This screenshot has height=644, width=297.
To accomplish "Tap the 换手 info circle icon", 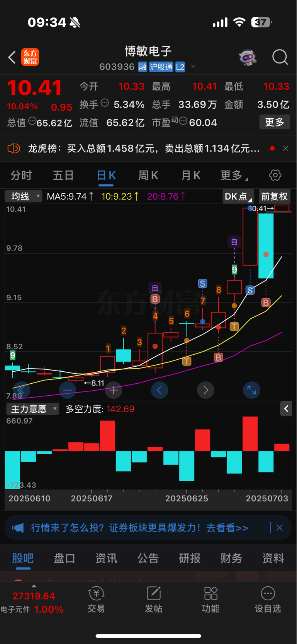I will click(x=105, y=103).
